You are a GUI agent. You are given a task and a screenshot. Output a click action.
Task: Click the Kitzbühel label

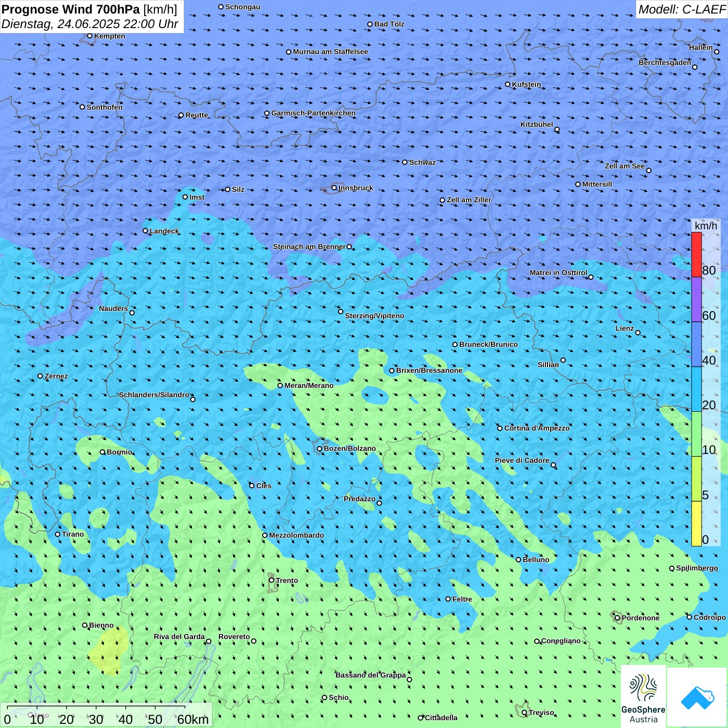537,124
